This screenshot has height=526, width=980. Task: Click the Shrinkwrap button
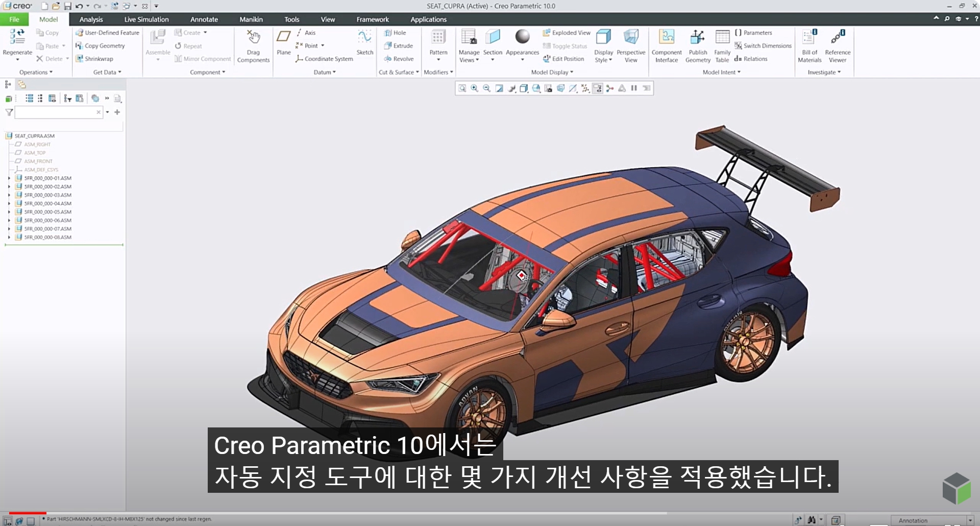click(94, 59)
